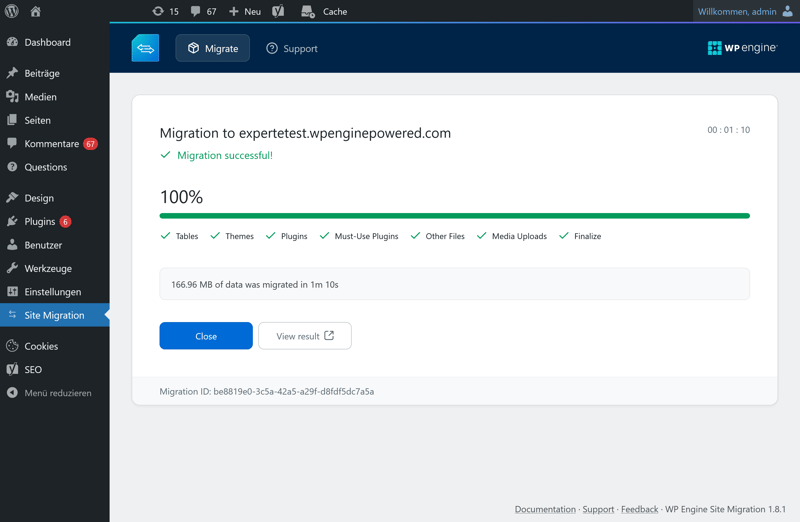This screenshot has height=522, width=800.
Task: Switch to the Migrate tab
Action: [213, 48]
